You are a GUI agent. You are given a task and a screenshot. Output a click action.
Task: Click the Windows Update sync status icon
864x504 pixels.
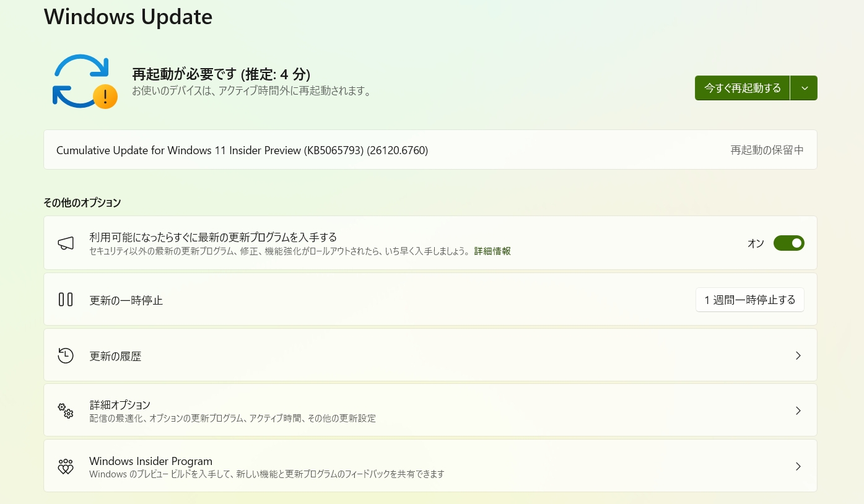pos(84,82)
